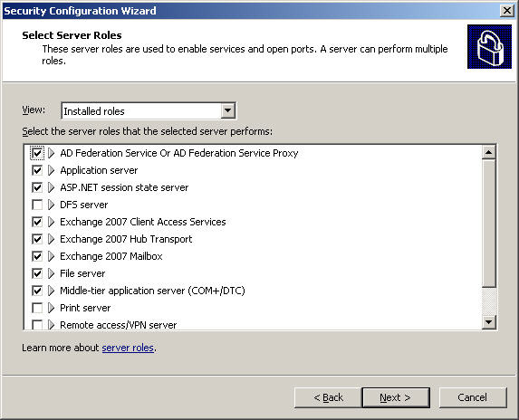The height and width of the screenshot is (420, 519).
Task: Uncheck the Application server checkbox
Action: point(37,170)
